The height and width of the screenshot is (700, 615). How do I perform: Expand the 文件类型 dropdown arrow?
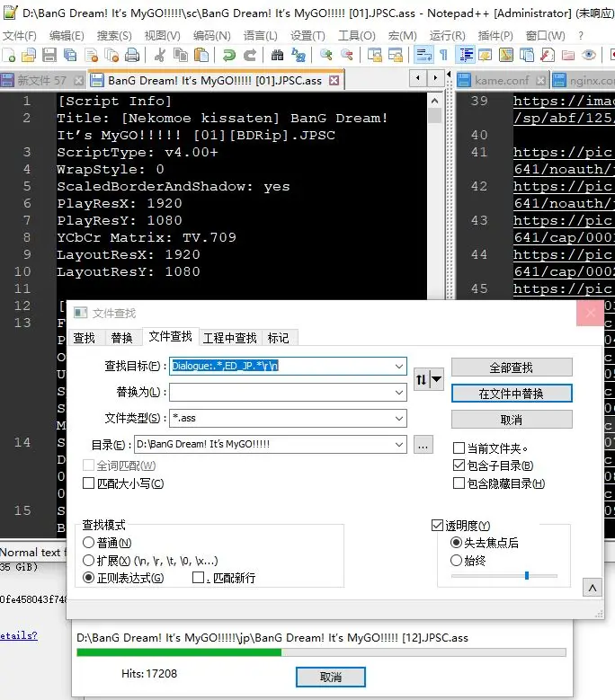[x=399, y=419]
